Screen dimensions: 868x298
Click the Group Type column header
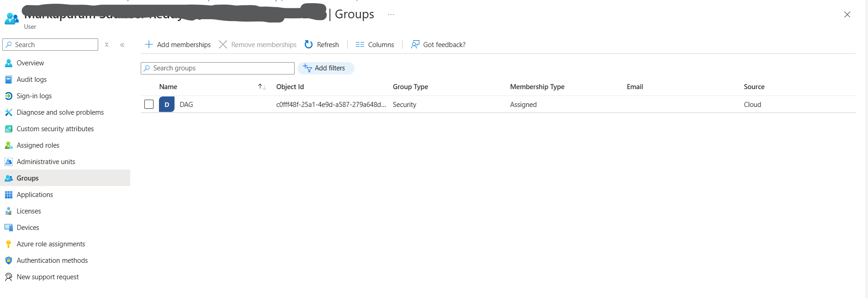[x=410, y=87]
